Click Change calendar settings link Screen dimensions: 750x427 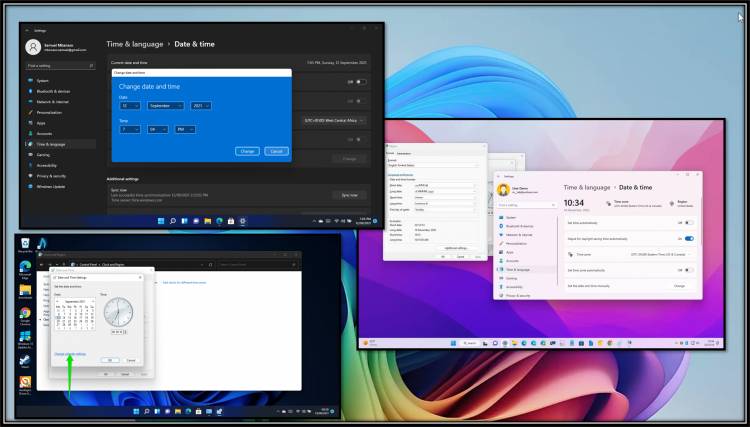(x=70, y=354)
